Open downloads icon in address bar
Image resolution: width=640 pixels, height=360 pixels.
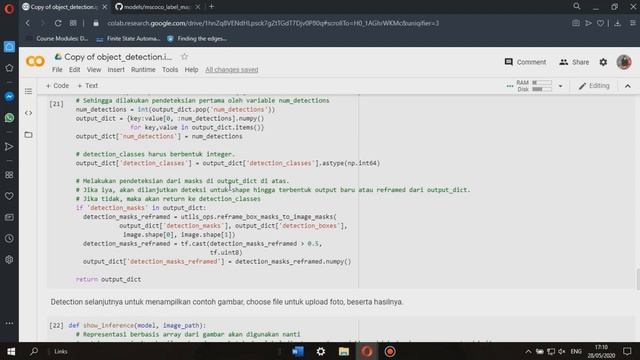pyautogui.click(x=618, y=23)
